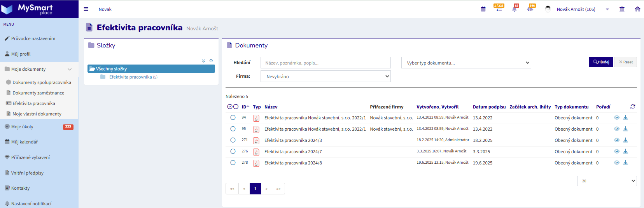Viewport: 644px width, 208px height.
Task: Download document ID 94
Action: click(625, 118)
